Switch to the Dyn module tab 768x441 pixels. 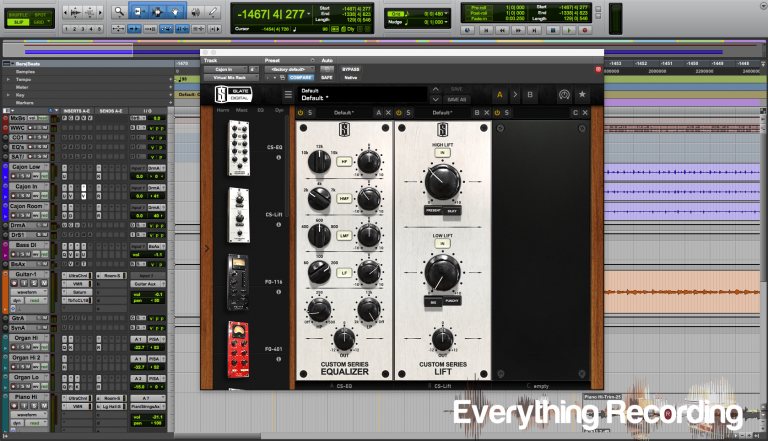point(279,110)
